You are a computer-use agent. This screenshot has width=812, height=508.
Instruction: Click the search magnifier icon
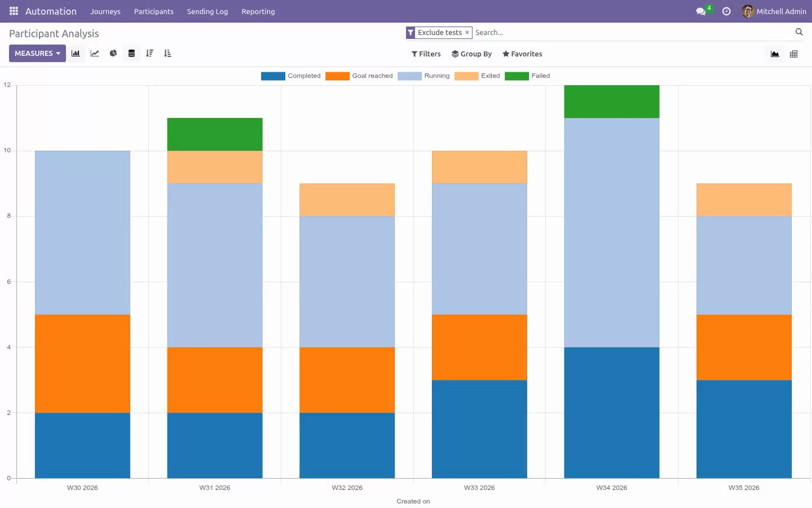pos(799,32)
